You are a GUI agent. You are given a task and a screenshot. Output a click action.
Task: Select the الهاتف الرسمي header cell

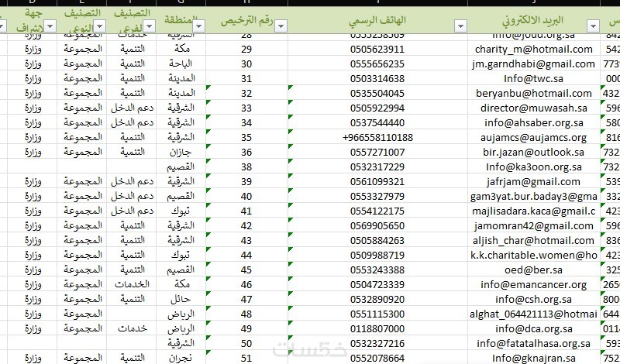(x=377, y=20)
